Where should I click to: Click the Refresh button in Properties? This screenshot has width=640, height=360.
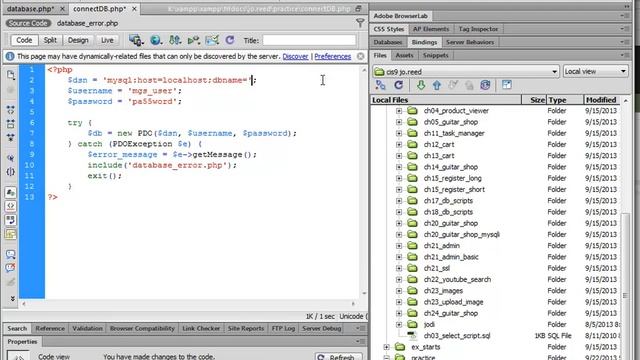point(338,357)
